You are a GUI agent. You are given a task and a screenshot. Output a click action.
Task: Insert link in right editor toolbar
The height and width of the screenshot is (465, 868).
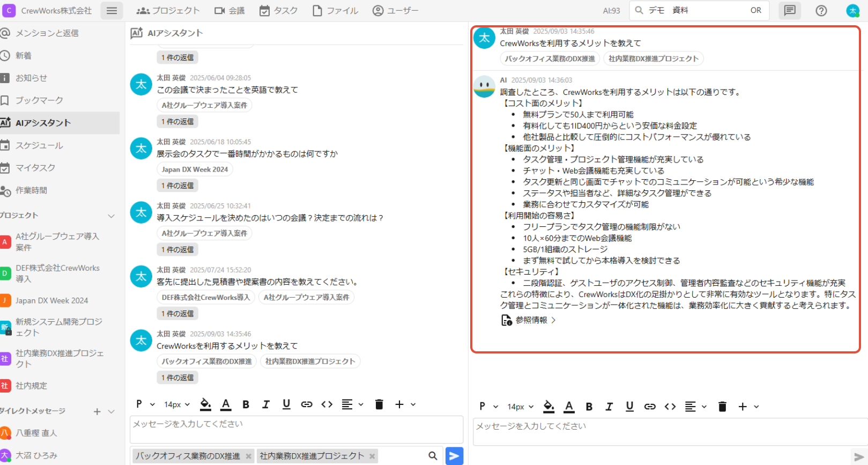(x=650, y=407)
